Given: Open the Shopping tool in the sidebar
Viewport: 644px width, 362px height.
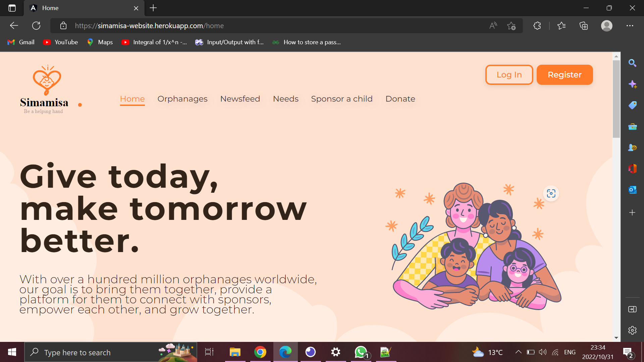Looking at the screenshot, I should pos(633,105).
